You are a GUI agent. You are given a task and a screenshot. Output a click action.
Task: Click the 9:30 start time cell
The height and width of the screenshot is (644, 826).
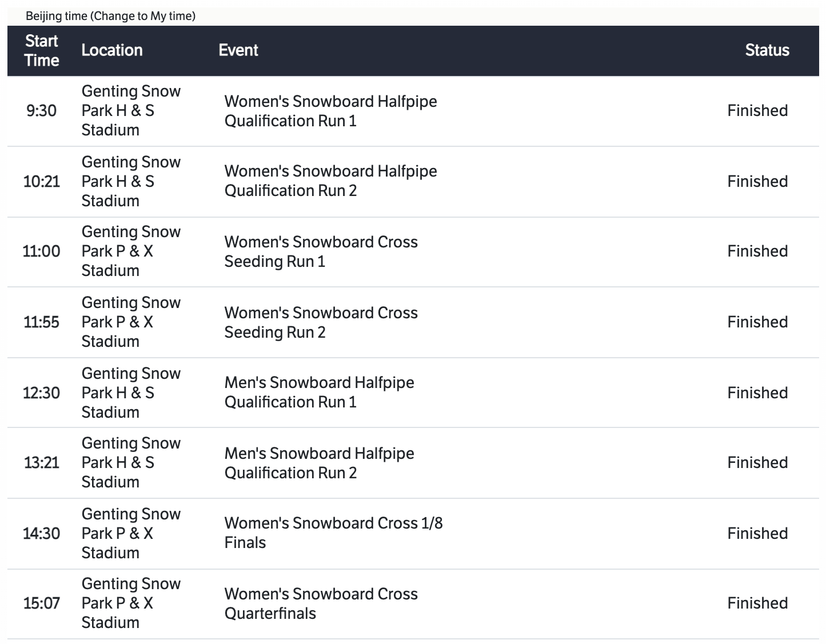coord(42,110)
